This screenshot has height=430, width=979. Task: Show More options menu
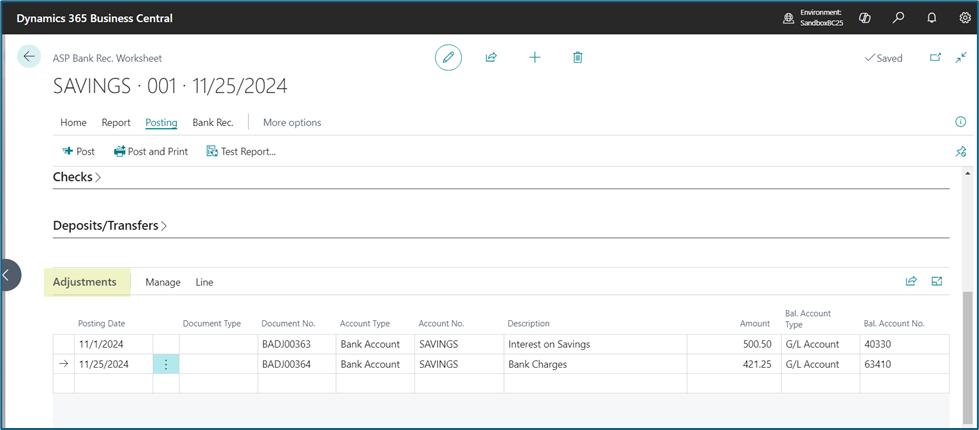[292, 123]
